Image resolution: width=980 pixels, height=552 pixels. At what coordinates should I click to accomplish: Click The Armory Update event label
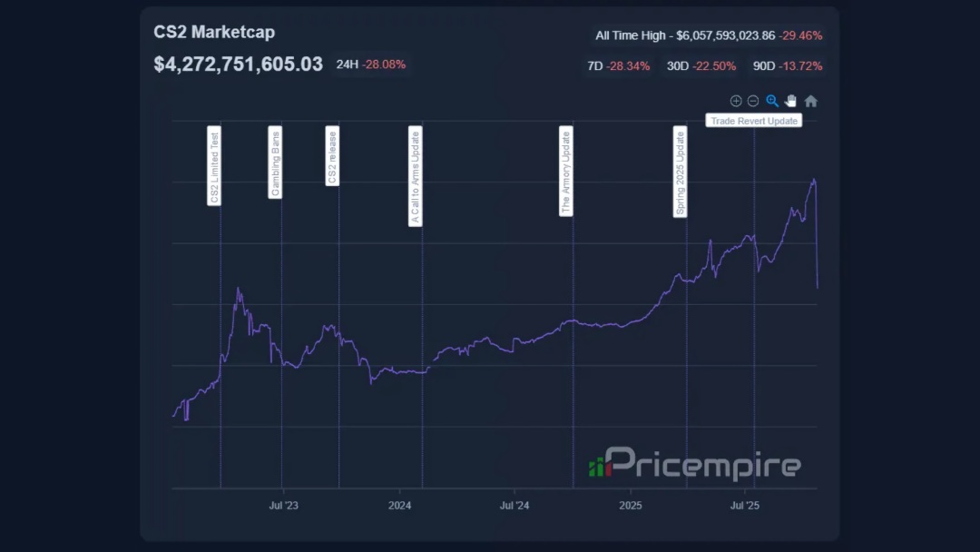point(566,171)
